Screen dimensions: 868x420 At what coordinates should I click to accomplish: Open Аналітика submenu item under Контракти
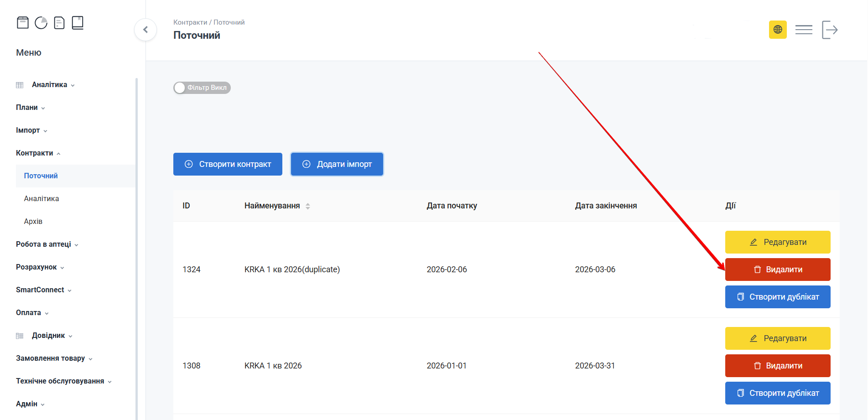42,199
